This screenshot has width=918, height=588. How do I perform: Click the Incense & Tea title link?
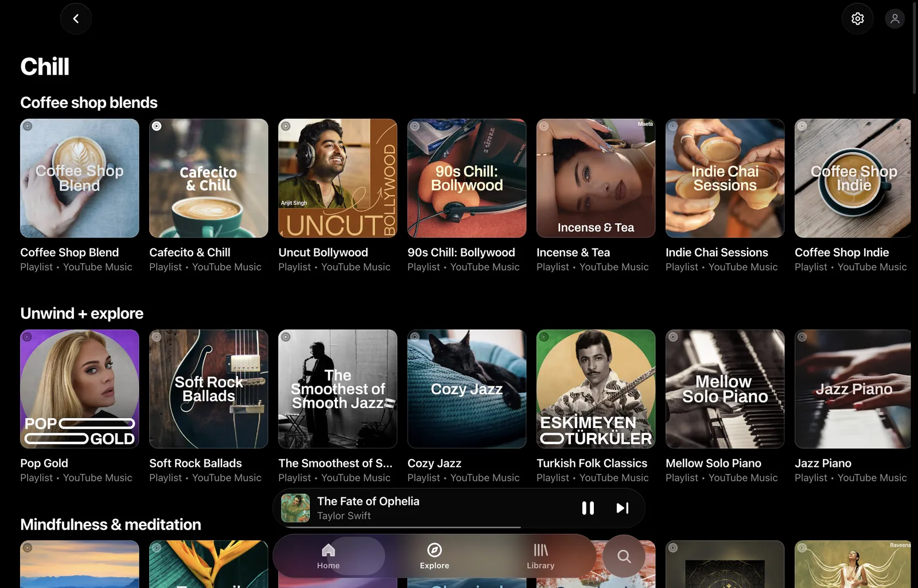(573, 252)
